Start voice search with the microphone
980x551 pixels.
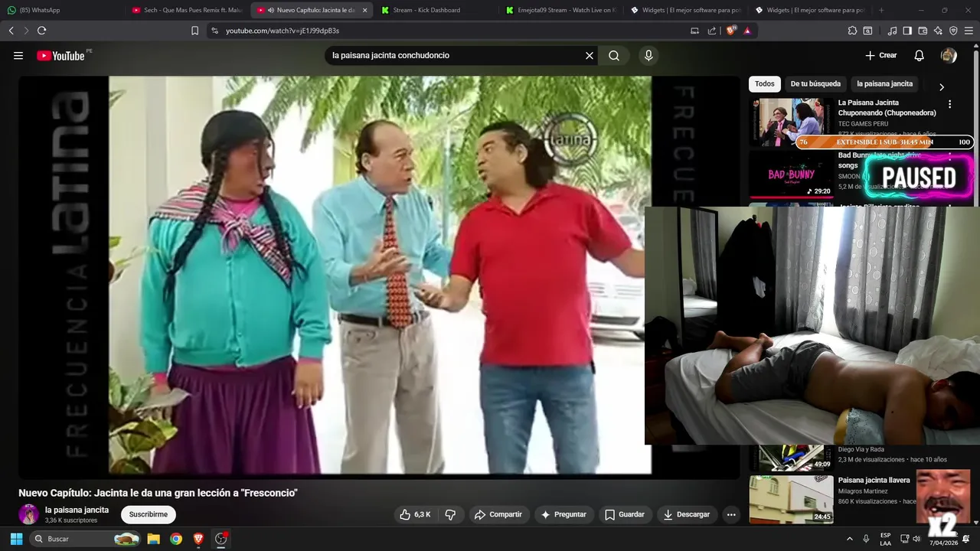click(648, 56)
